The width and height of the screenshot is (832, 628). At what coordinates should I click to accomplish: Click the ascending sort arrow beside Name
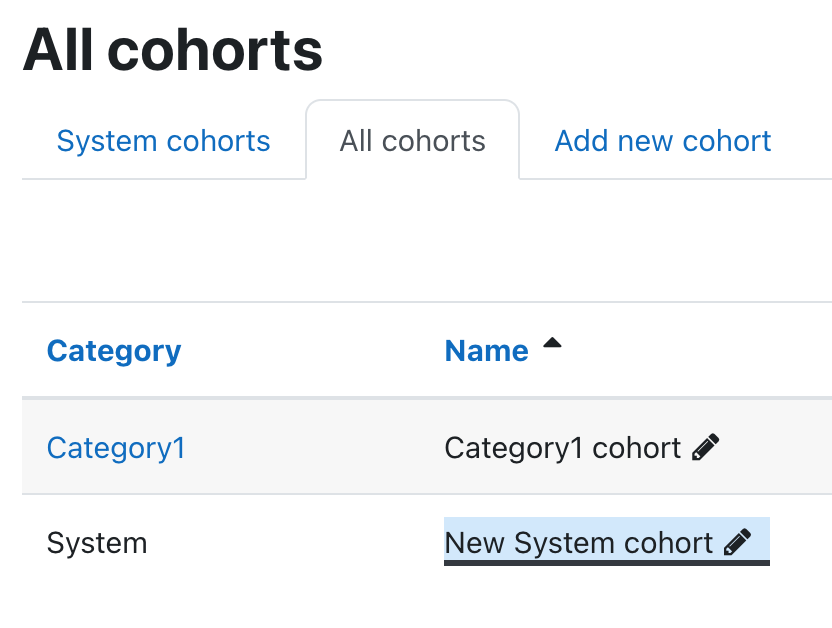pyautogui.click(x=552, y=343)
